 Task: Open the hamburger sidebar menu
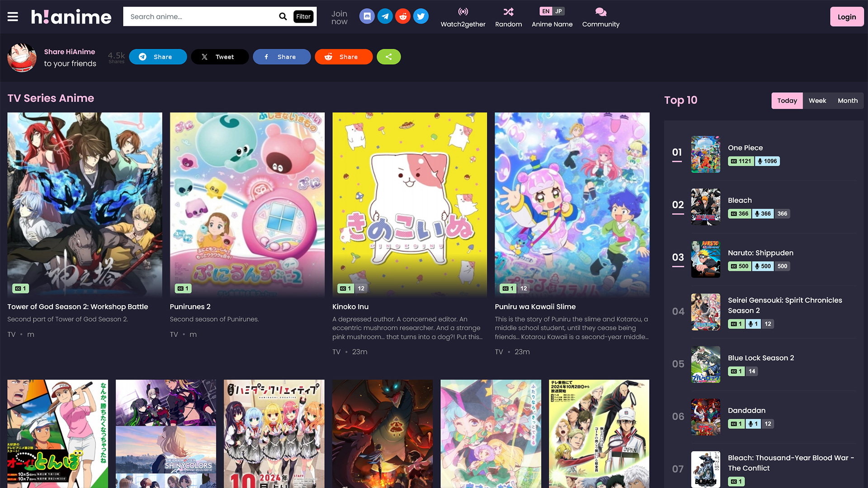point(13,17)
